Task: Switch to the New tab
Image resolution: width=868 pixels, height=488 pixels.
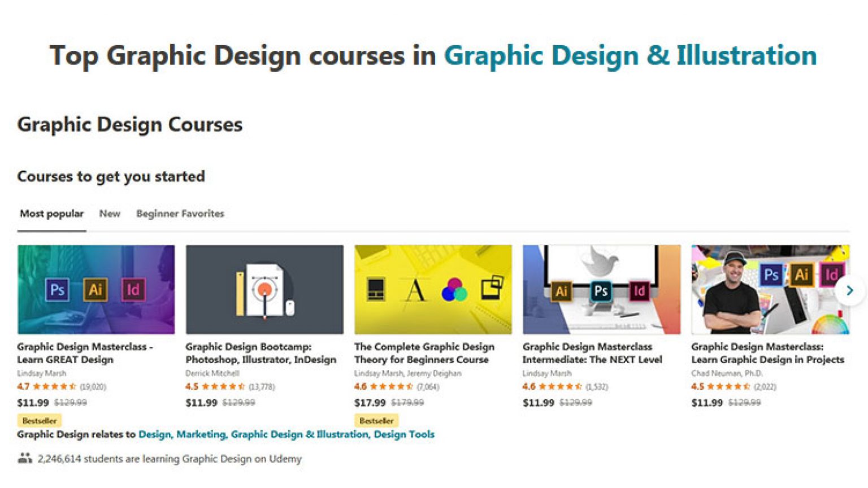Action: click(110, 213)
